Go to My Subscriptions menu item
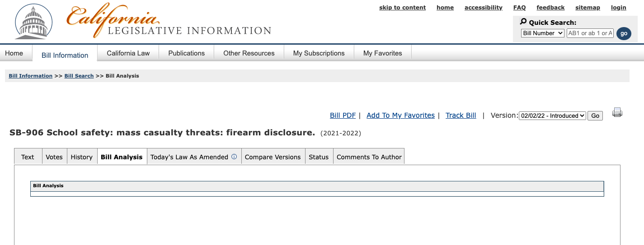The width and height of the screenshot is (644, 245). pyautogui.click(x=319, y=53)
